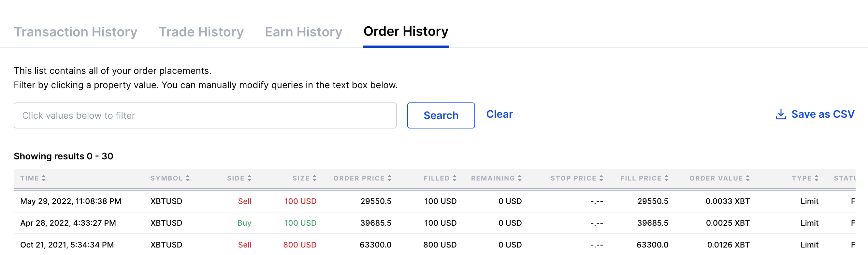
Task: Sort by the SYMBOL column arrows
Action: click(x=188, y=178)
